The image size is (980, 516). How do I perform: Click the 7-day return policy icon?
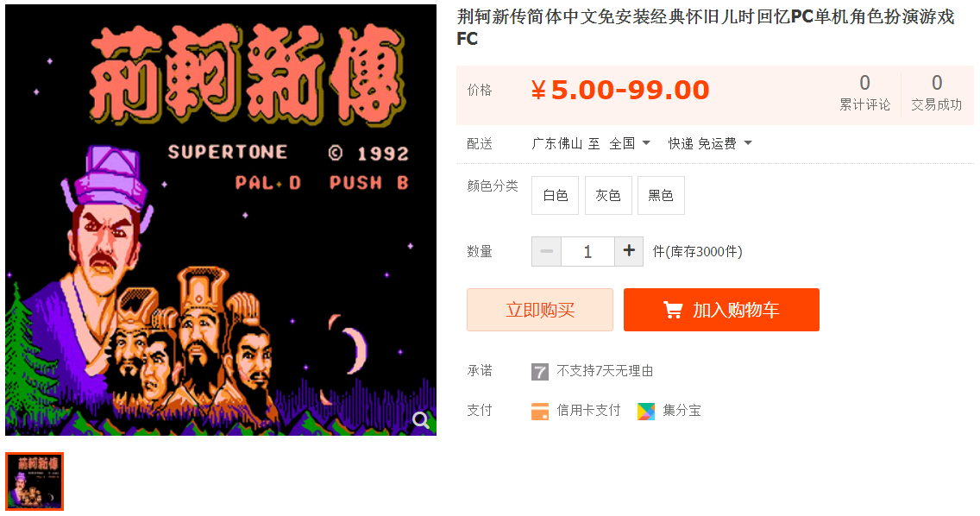tap(539, 372)
